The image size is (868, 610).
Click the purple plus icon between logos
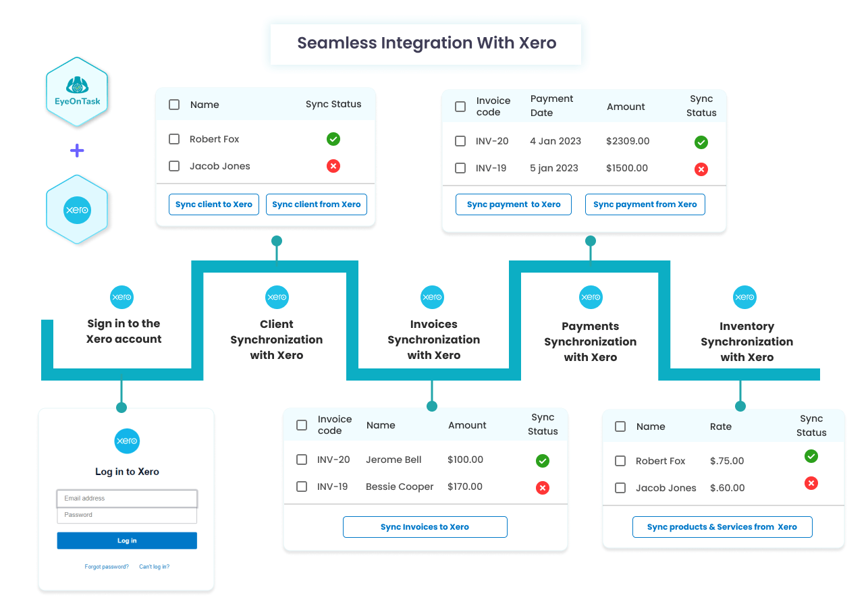tap(77, 150)
